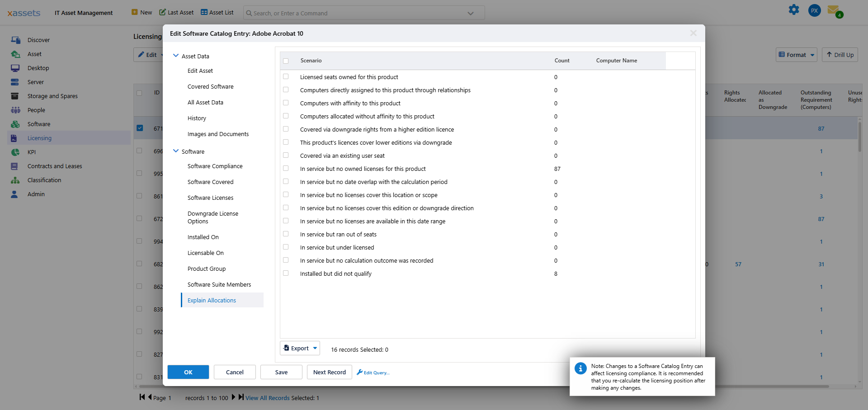
Task: Open settings via the gear icon
Action: (x=794, y=10)
